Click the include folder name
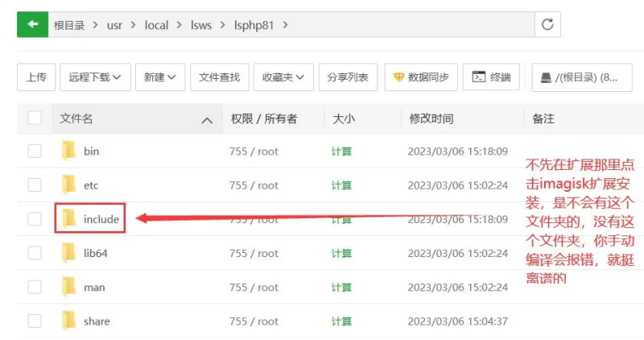This screenshot has height=340, width=644. tap(101, 219)
